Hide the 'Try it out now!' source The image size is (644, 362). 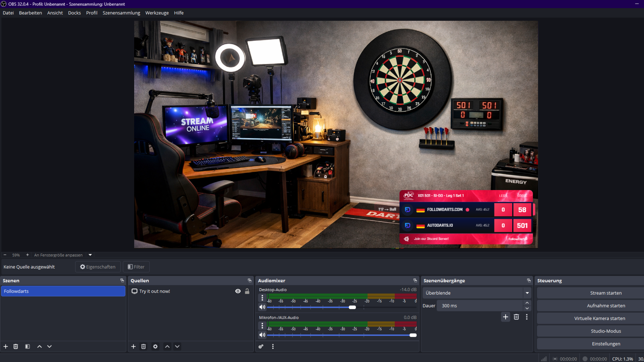[x=238, y=291]
